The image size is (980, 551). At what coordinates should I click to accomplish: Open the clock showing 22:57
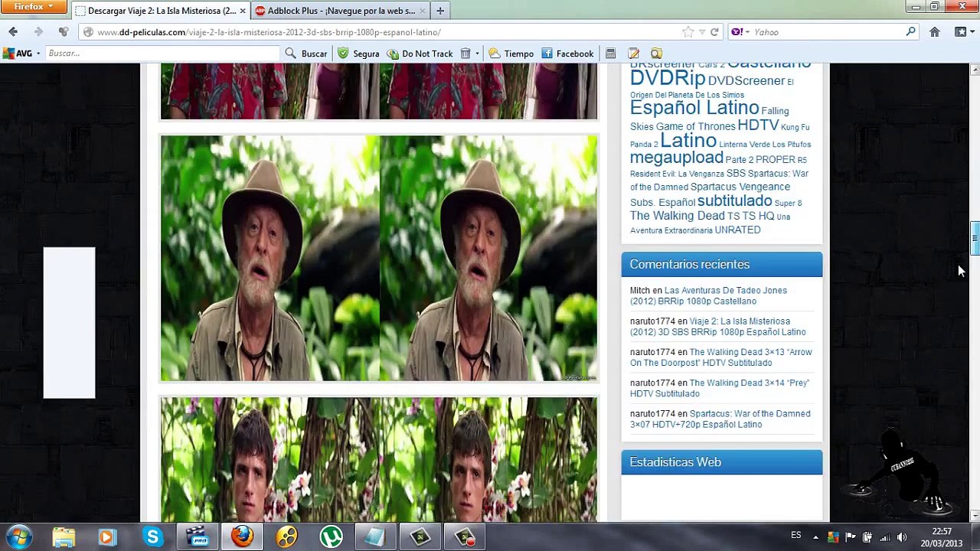pyautogui.click(x=942, y=537)
